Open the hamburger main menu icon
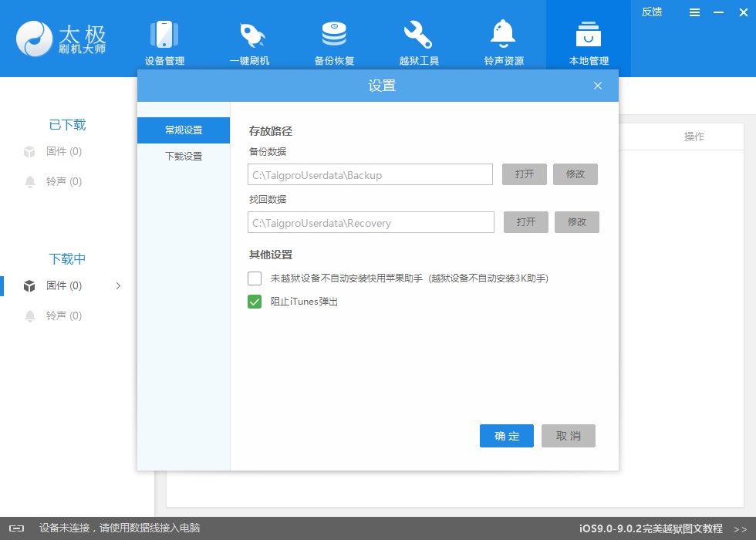The image size is (756, 540). click(694, 12)
